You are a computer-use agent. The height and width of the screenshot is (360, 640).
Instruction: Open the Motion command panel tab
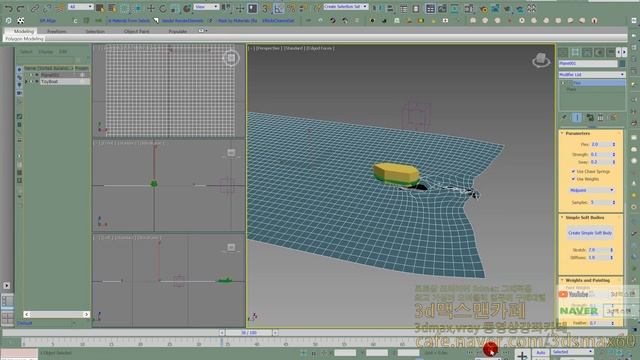coord(599,52)
